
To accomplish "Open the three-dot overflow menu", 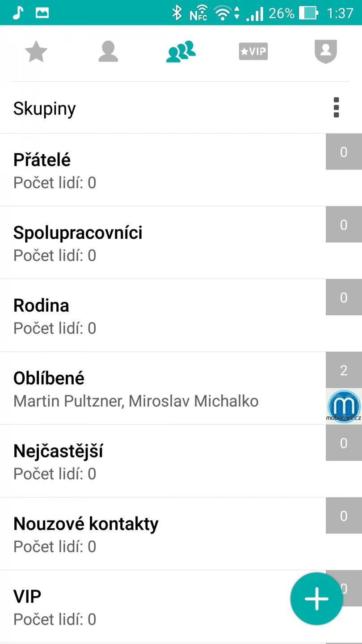I will tap(336, 108).
